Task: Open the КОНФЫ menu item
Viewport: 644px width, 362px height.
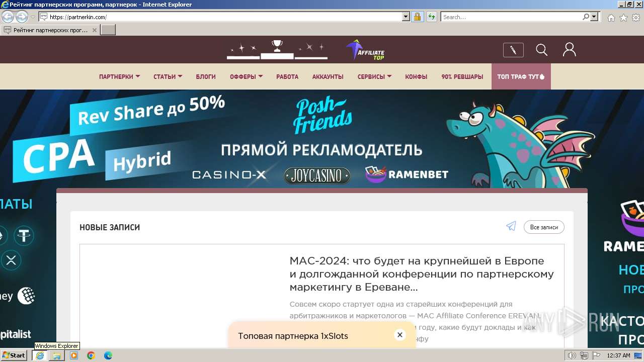Action: tap(416, 77)
